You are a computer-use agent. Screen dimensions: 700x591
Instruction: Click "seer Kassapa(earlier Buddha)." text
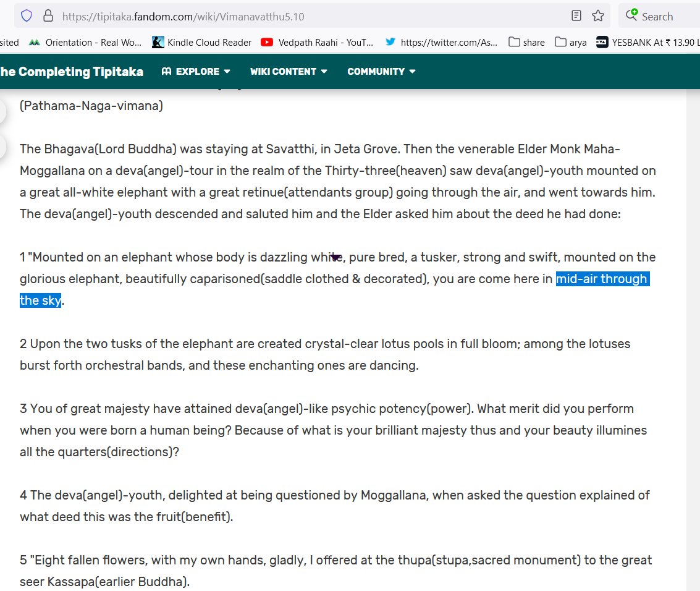click(x=105, y=582)
